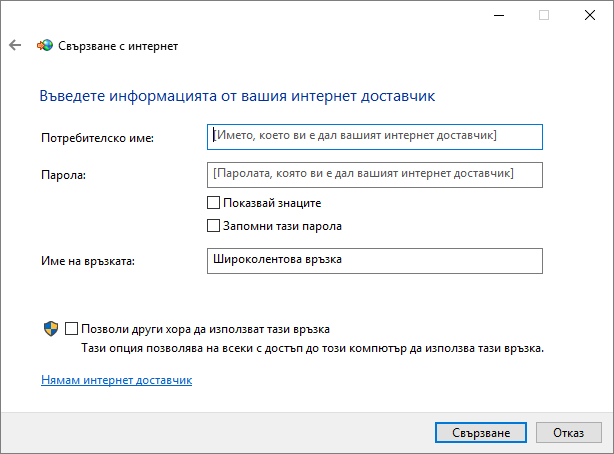Click the Парола label

63,175
